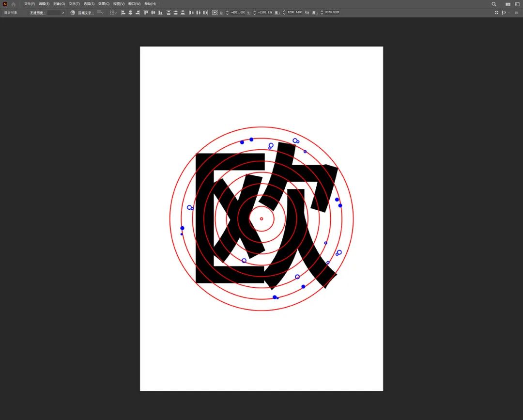Screen dimensions: 523x420
Task: Open the align-to options dropdown
Action: click(113, 13)
